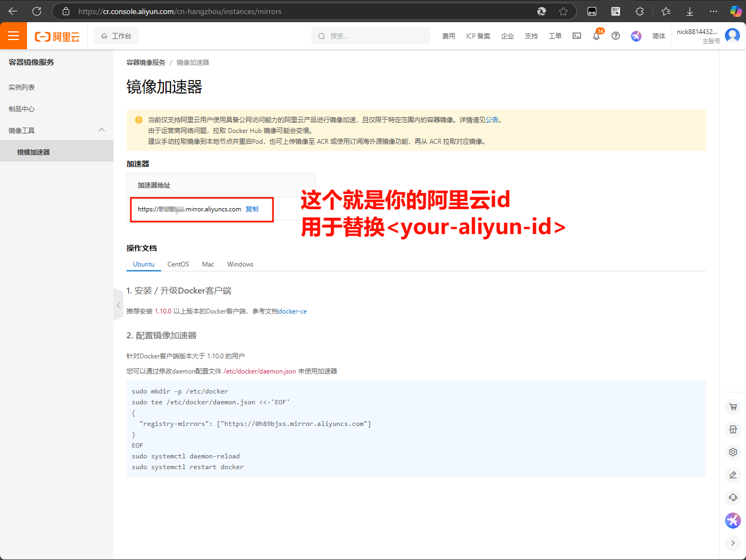Open the ICP 备案 menu
The height and width of the screenshot is (560, 746).
coord(478,36)
